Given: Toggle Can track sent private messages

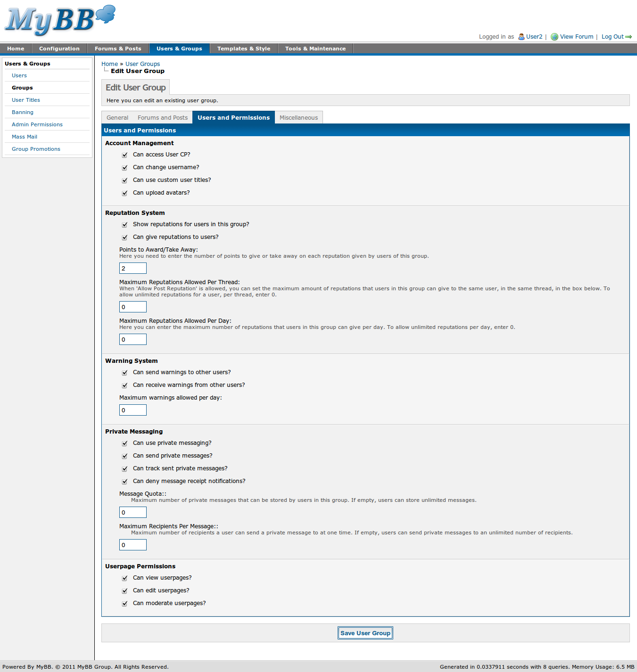Looking at the screenshot, I should pos(124,469).
